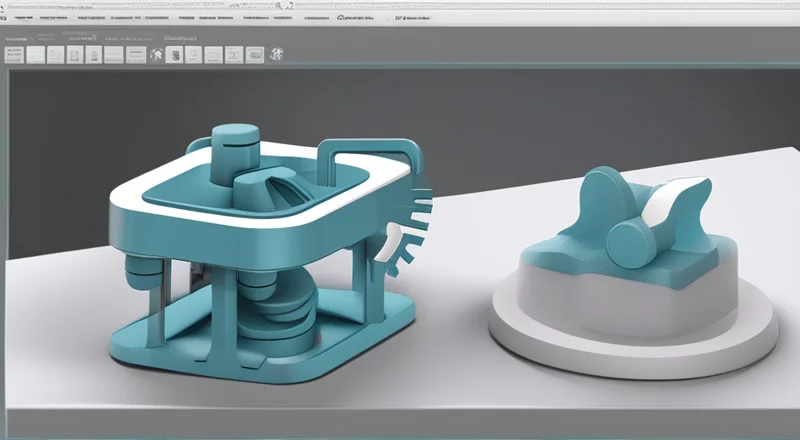Viewport: 800px width, 440px height.
Task: Click the last globe-shaped icon ending the toolbar
Action: (276, 54)
